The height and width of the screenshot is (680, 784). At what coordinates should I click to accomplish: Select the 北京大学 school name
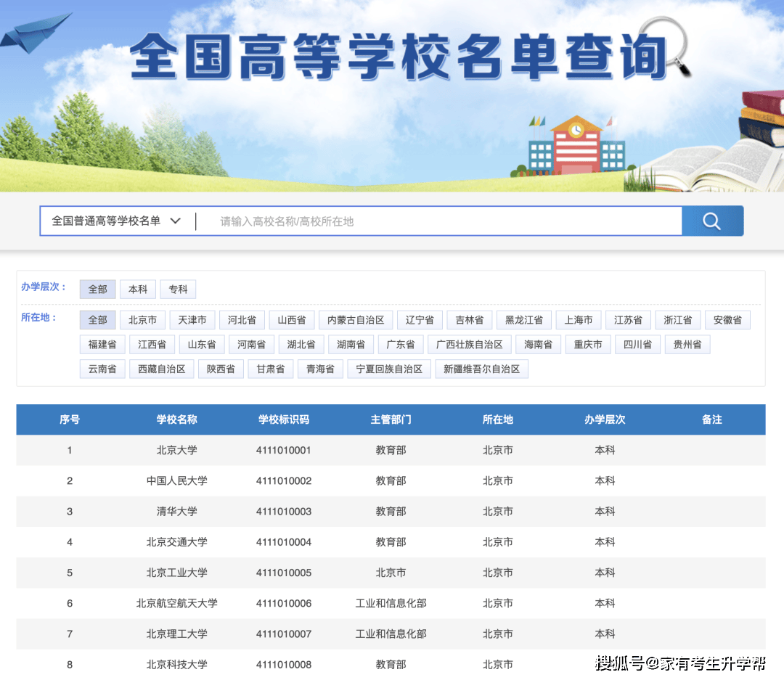click(x=176, y=450)
